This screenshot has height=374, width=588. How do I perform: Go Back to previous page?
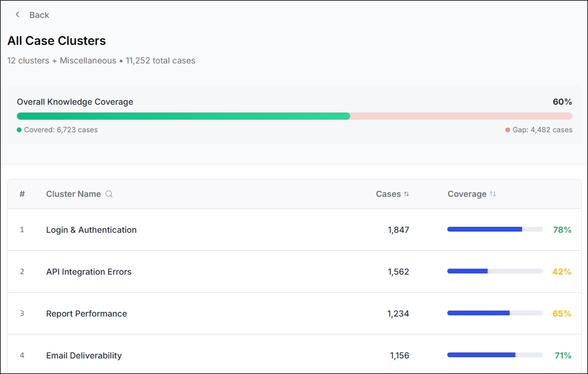tap(32, 14)
